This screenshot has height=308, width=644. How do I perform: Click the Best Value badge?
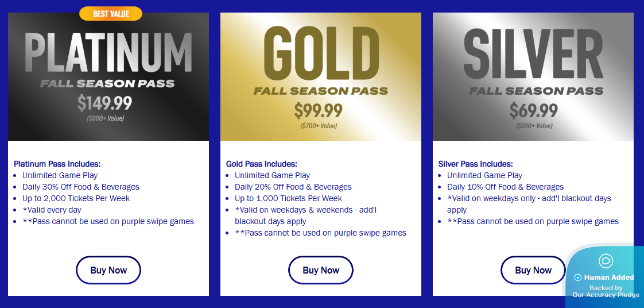pyautogui.click(x=111, y=14)
